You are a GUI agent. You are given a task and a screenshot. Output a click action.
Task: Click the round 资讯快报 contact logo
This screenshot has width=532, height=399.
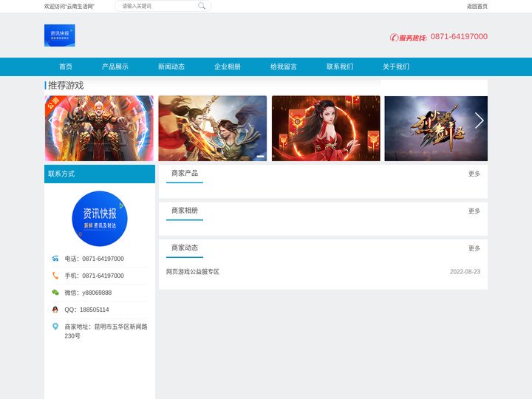[100, 219]
